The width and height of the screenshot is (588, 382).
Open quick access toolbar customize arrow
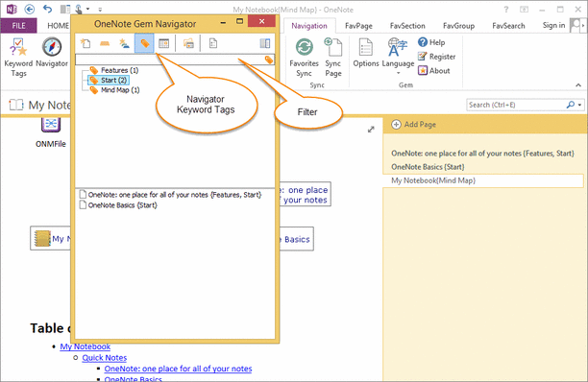click(x=100, y=9)
